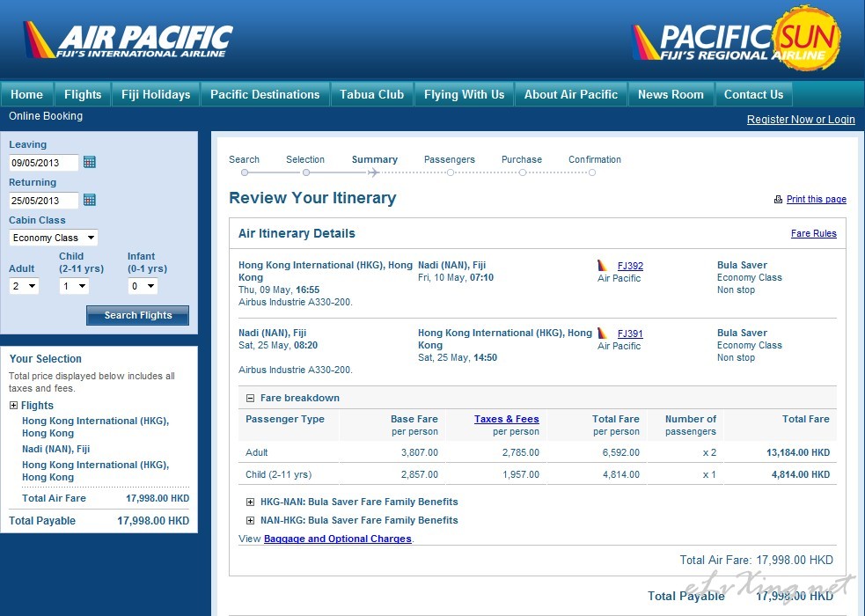The width and height of the screenshot is (865, 616).
Task: Click the Passengers step in progress bar
Action: tap(450, 165)
